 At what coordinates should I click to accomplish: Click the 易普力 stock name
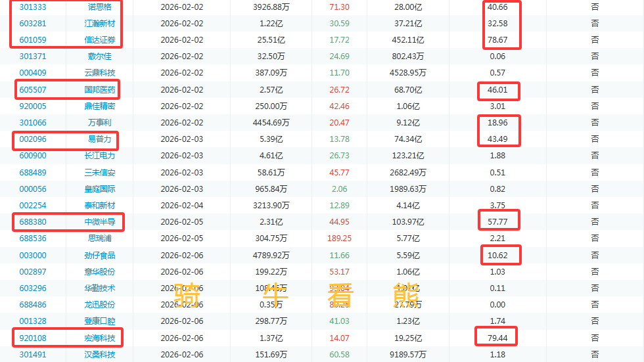(x=100, y=139)
